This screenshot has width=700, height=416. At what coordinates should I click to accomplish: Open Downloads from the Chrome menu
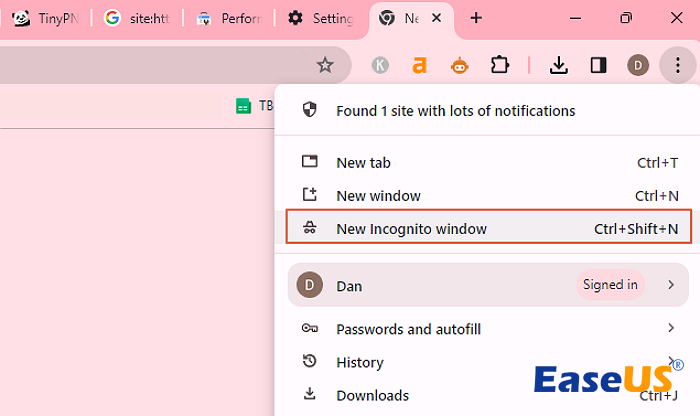[372, 395]
